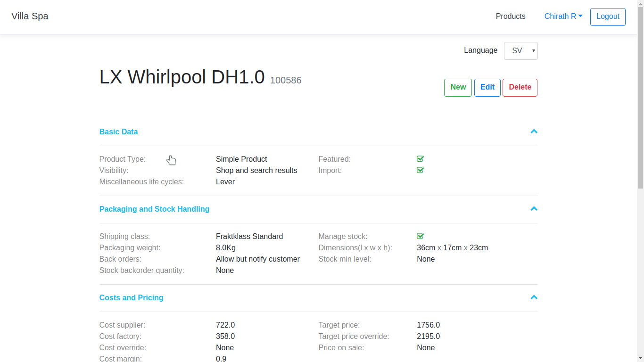Click the Packaging and Stock Handling heading
The height and width of the screenshot is (362, 644).
[x=154, y=209]
